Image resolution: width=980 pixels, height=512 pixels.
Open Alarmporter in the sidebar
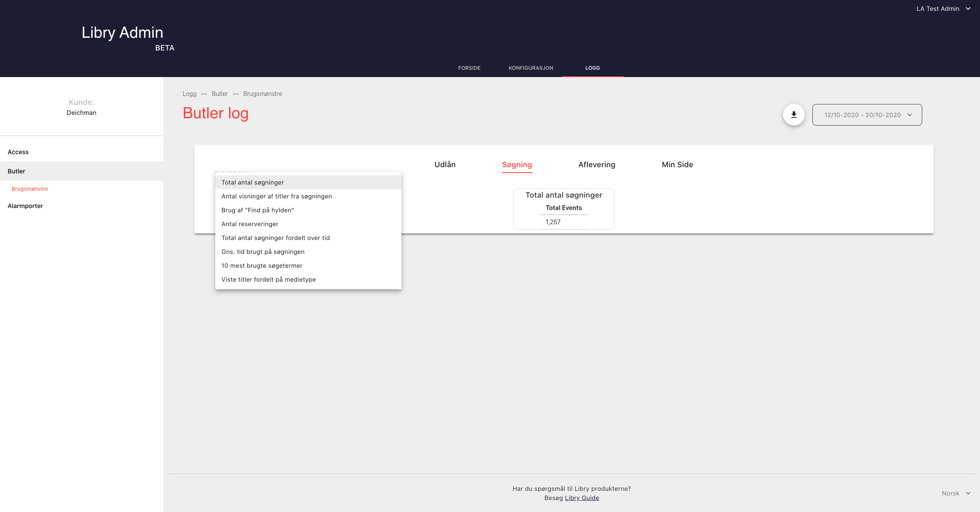point(25,206)
